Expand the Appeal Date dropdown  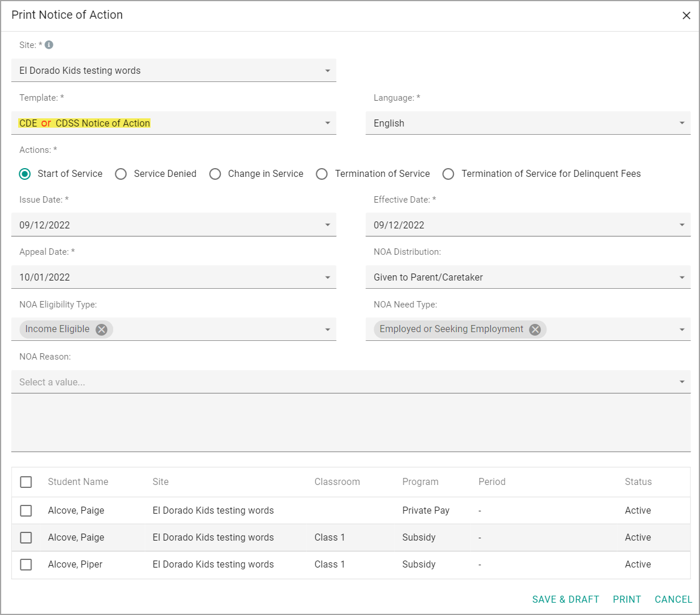173,277
